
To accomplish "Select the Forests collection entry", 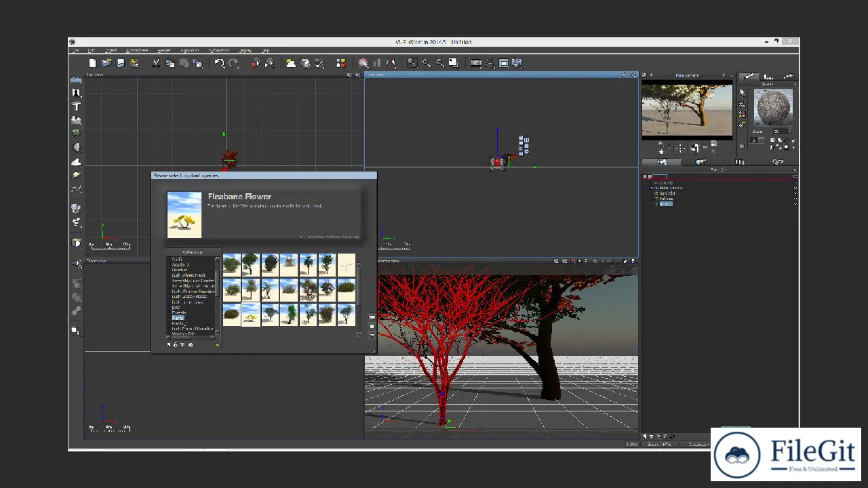I will pos(179,312).
